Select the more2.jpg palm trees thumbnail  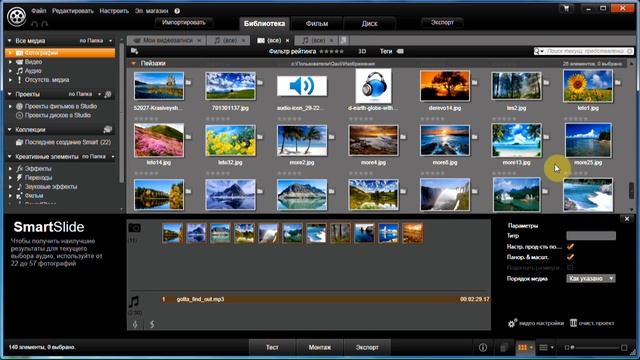coord(302,140)
